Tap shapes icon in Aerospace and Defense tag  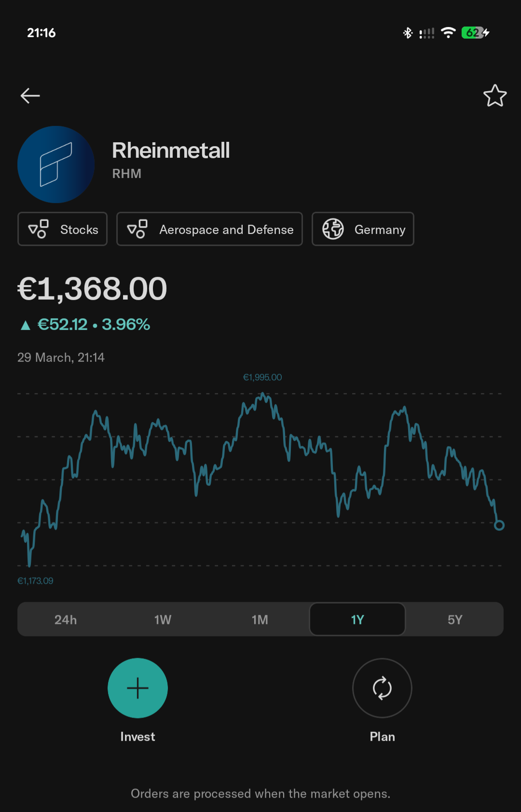[x=137, y=229]
